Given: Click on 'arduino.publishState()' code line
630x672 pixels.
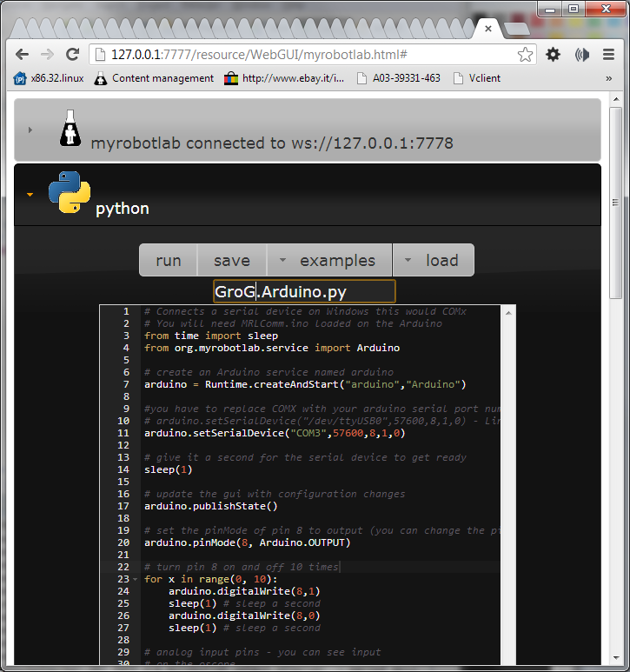Looking at the screenshot, I should [210, 506].
